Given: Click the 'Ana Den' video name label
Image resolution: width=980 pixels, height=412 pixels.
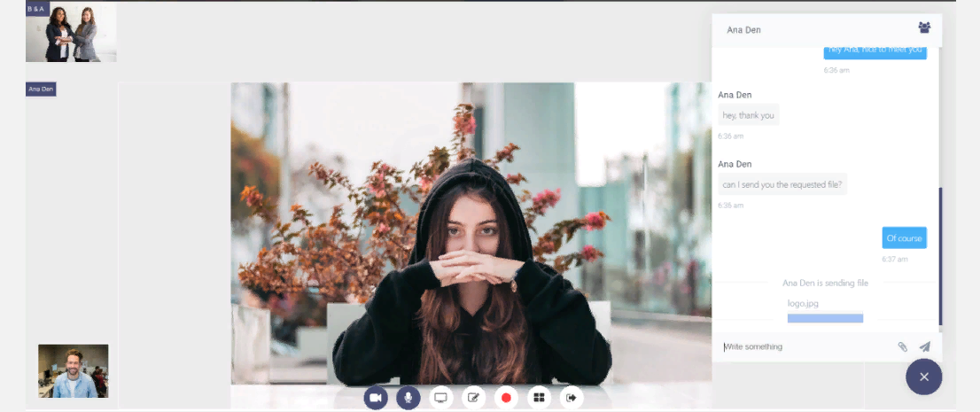Looking at the screenshot, I should [x=41, y=89].
